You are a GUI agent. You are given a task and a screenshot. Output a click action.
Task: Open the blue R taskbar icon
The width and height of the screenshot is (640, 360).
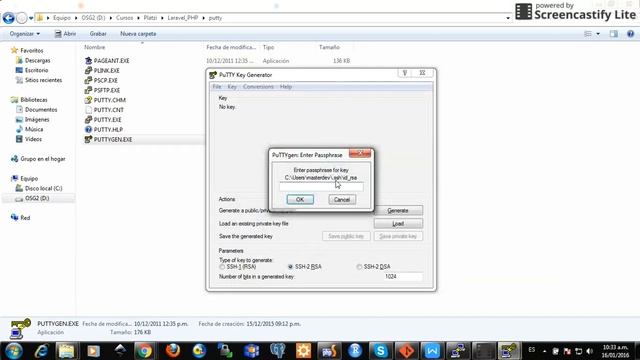coord(355,351)
